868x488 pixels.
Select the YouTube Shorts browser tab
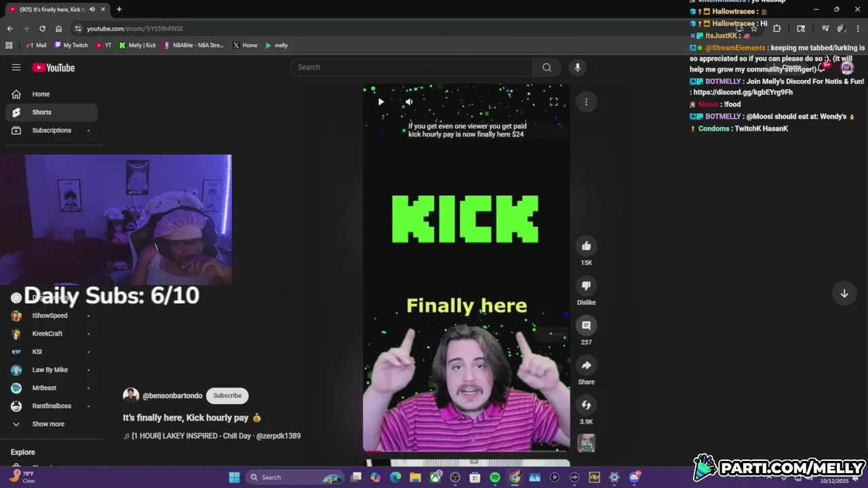tap(56, 9)
